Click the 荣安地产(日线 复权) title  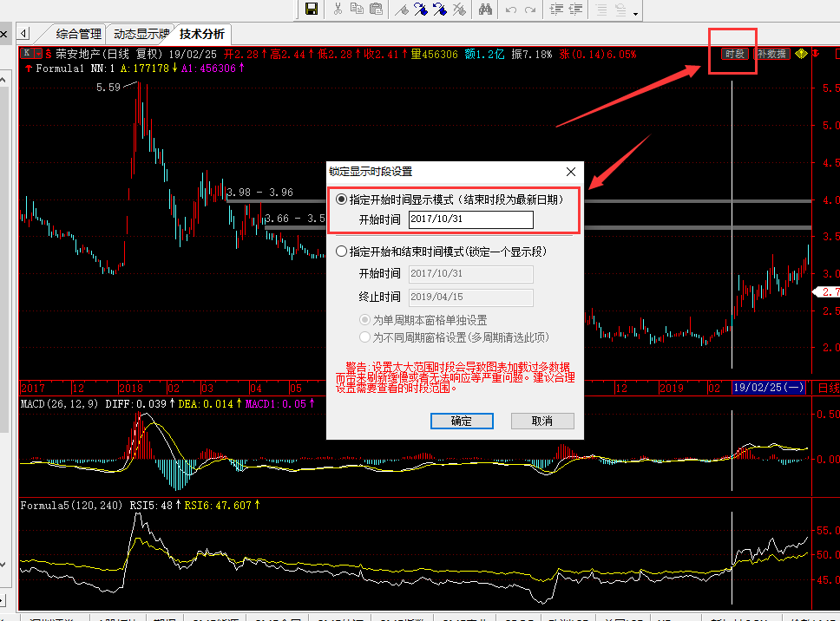pos(108,54)
